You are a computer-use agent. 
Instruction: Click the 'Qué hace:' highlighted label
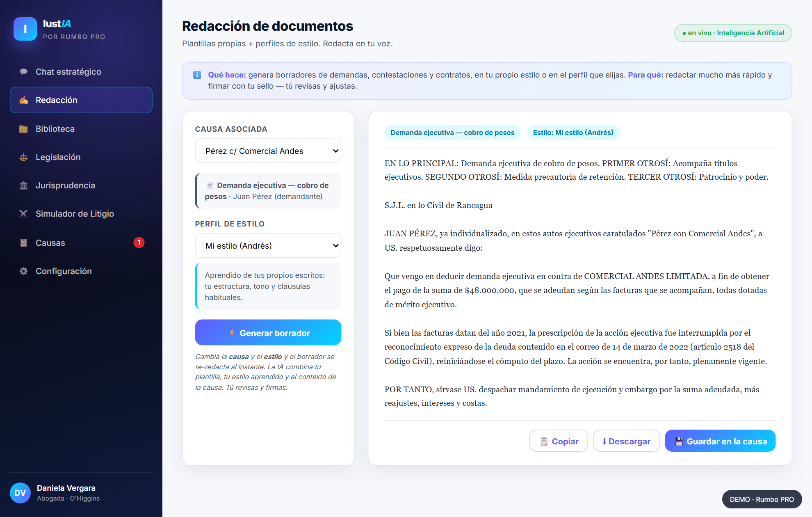tap(227, 75)
